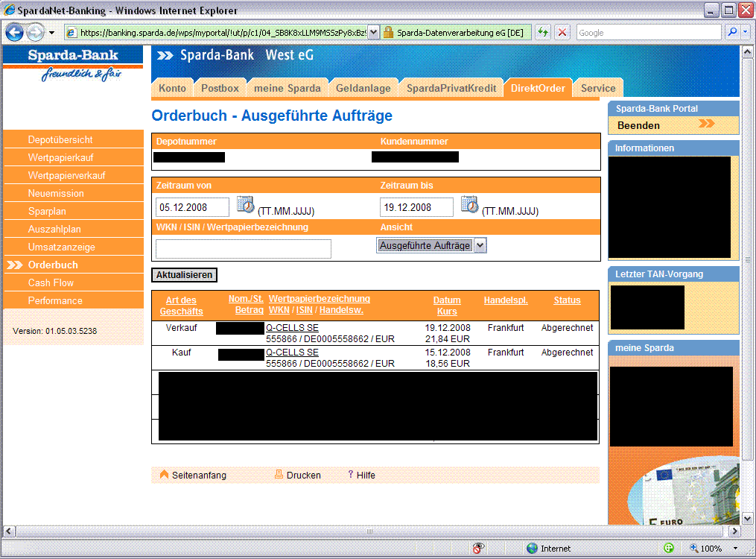Click the security lock certificate icon
This screenshot has height=559, width=756.
pos(388,33)
